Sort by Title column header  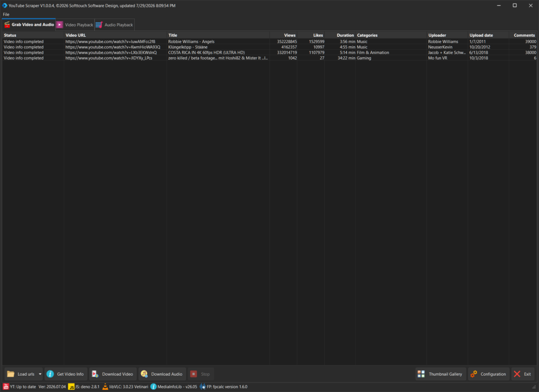pyautogui.click(x=218, y=35)
